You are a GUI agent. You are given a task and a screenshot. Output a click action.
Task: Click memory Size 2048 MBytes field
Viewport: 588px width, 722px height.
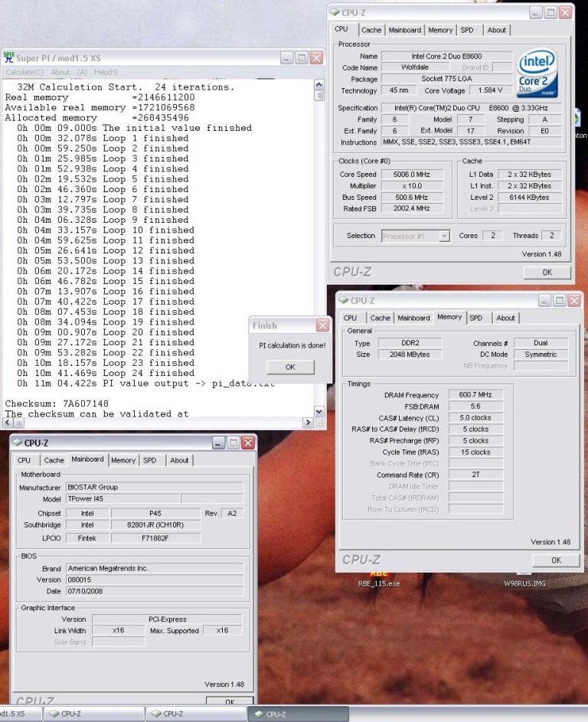point(410,354)
